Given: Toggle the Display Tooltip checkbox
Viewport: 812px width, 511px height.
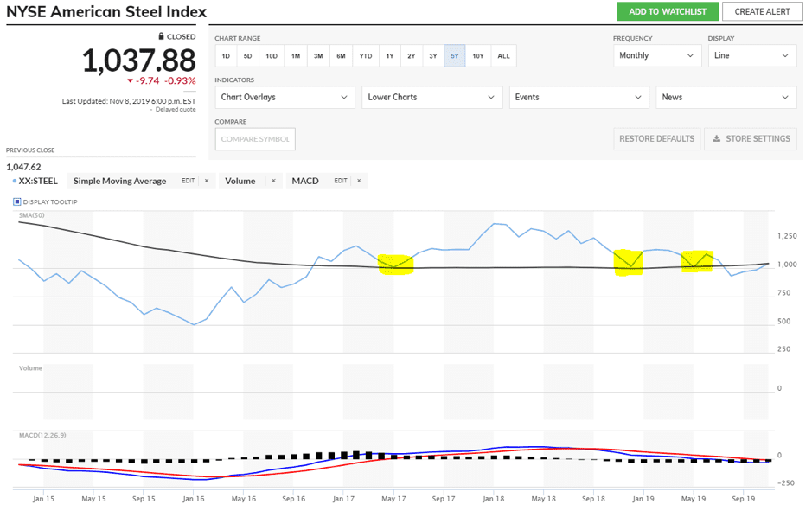Looking at the screenshot, I should (x=16, y=202).
